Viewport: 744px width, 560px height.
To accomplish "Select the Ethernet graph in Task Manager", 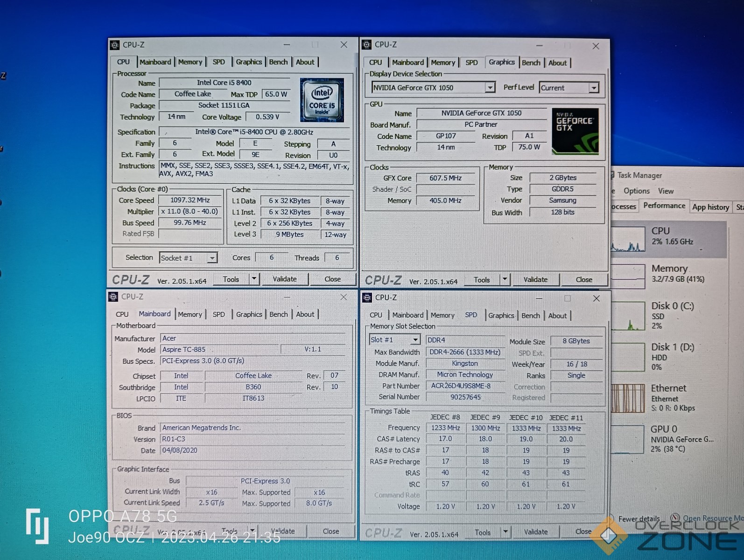I will (x=627, y=398).
